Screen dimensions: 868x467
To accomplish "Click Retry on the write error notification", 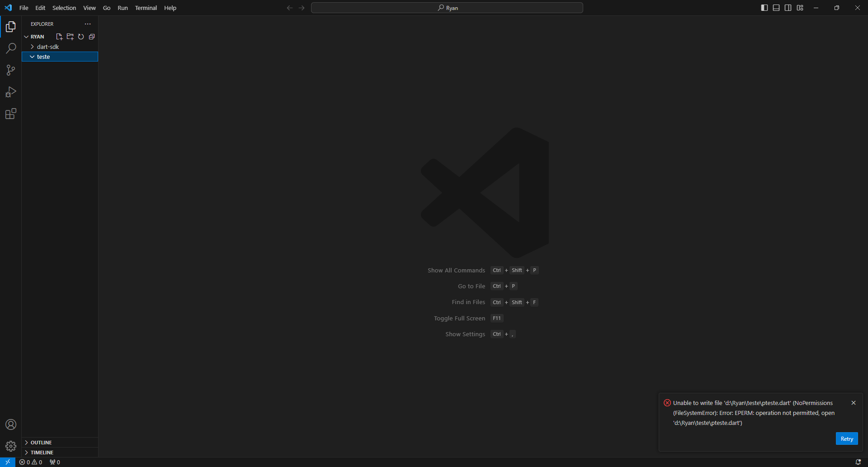I will pos(847,438).
